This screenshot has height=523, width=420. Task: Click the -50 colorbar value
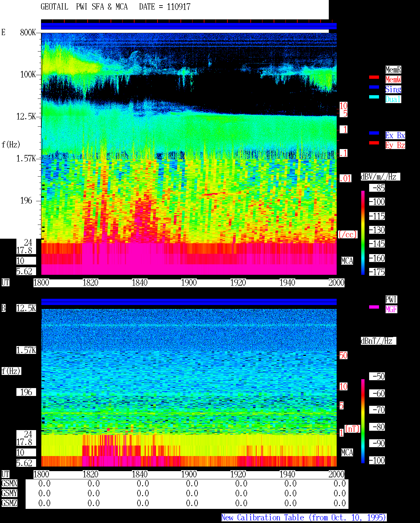coord(377,376)
